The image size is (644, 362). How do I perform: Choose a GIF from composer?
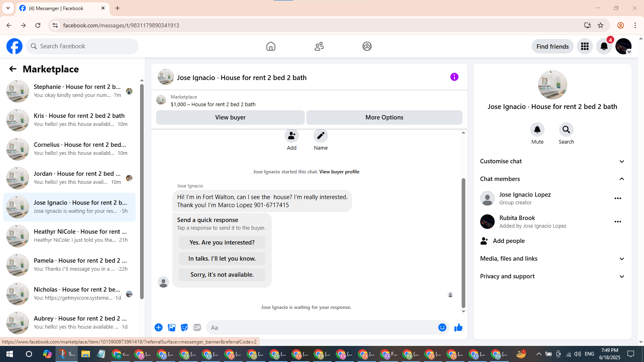pyautogui.click(x=197, y=327)
